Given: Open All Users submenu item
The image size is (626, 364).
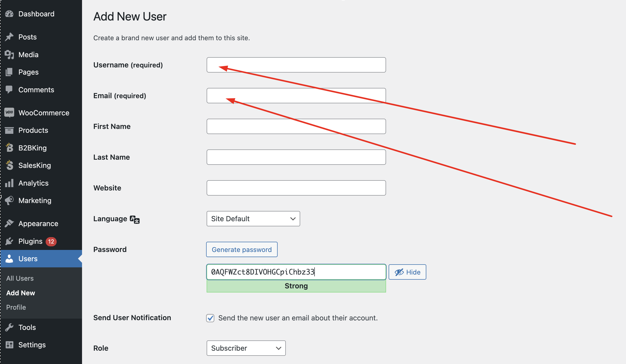Looking at the screenshot, I should (x=20, y=278).
